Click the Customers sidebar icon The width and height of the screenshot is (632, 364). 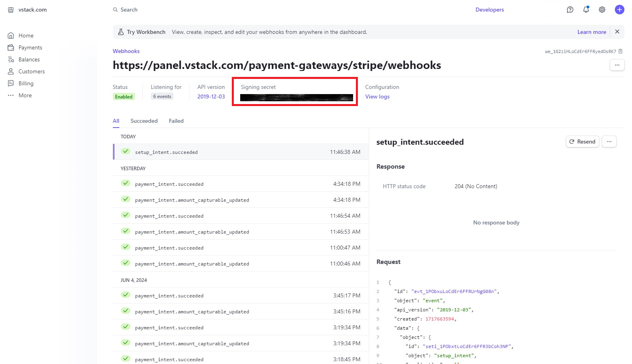[11, 71]
